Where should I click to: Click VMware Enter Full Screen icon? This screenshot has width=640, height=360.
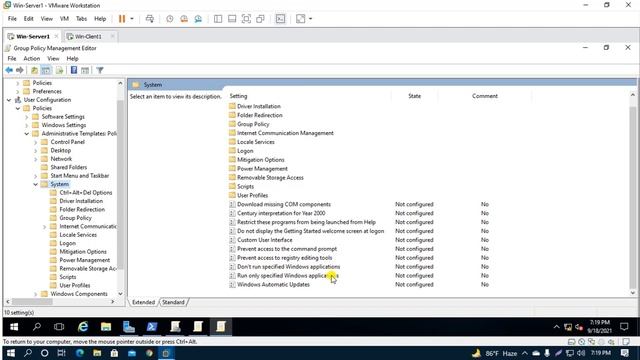(x=246, y=19)
